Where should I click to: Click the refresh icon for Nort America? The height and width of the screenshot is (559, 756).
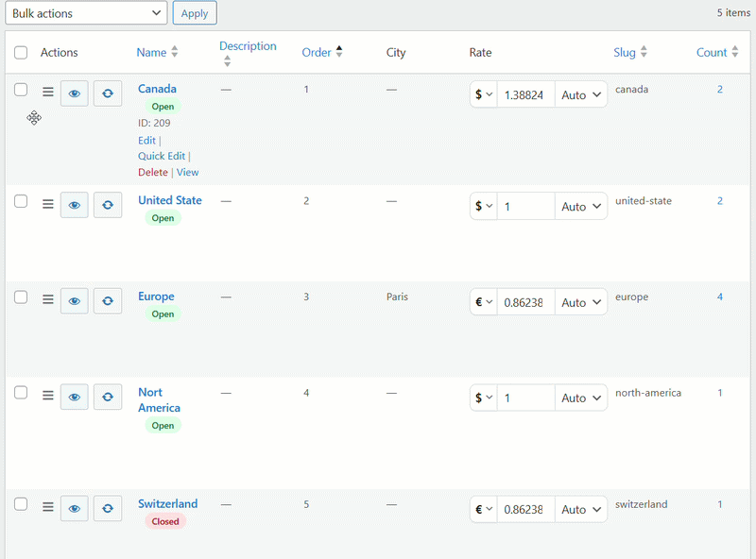108,398
